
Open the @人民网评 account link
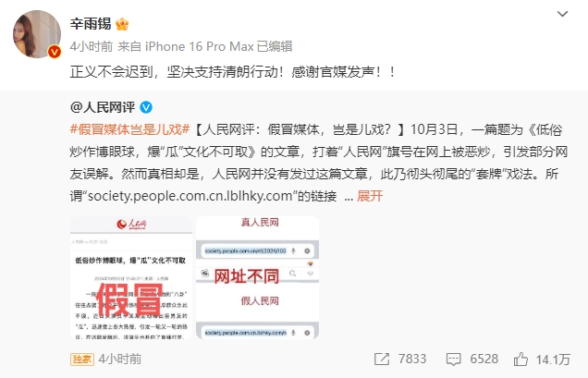103,107
